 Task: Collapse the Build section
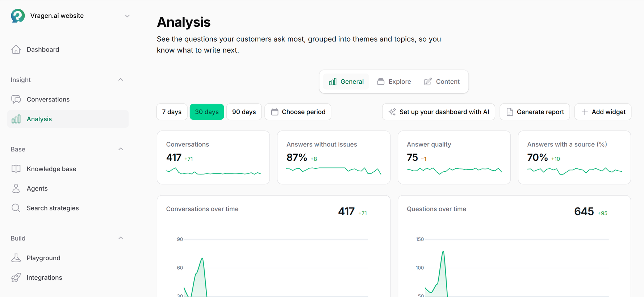(121, 238)
